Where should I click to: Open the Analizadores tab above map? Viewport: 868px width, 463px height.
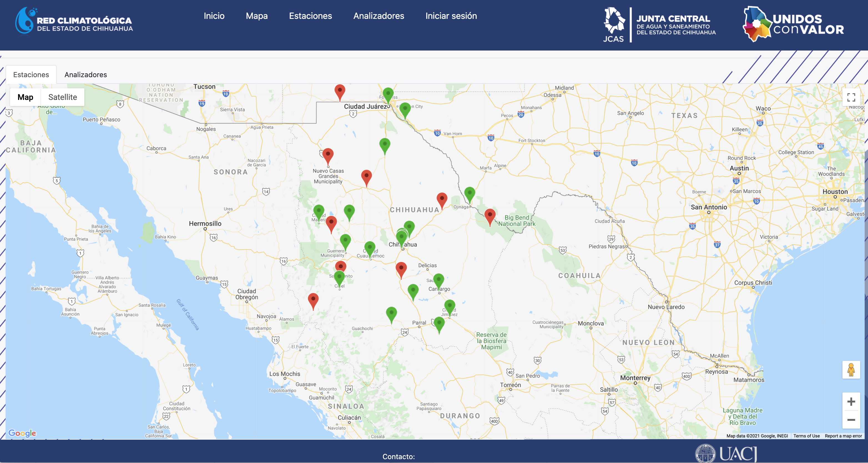tap(85, 75)
